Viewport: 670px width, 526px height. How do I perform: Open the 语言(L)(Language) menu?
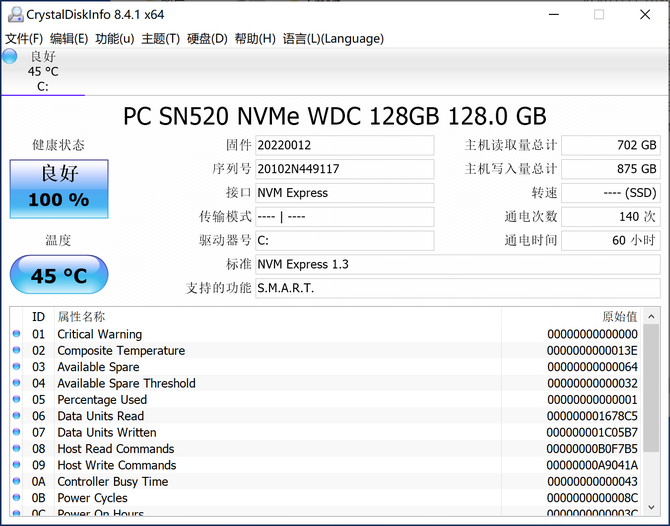point(333,38)
